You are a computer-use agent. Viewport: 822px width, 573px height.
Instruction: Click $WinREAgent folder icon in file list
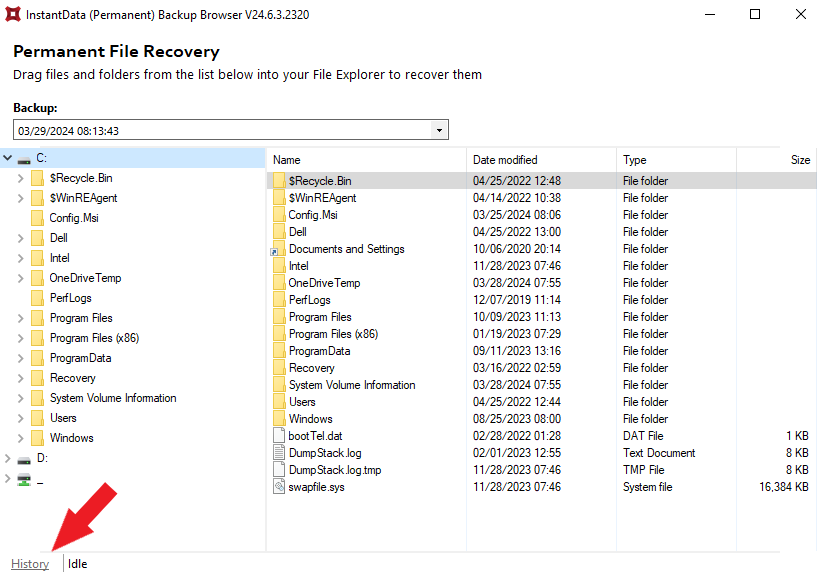(x=279, y=198)
